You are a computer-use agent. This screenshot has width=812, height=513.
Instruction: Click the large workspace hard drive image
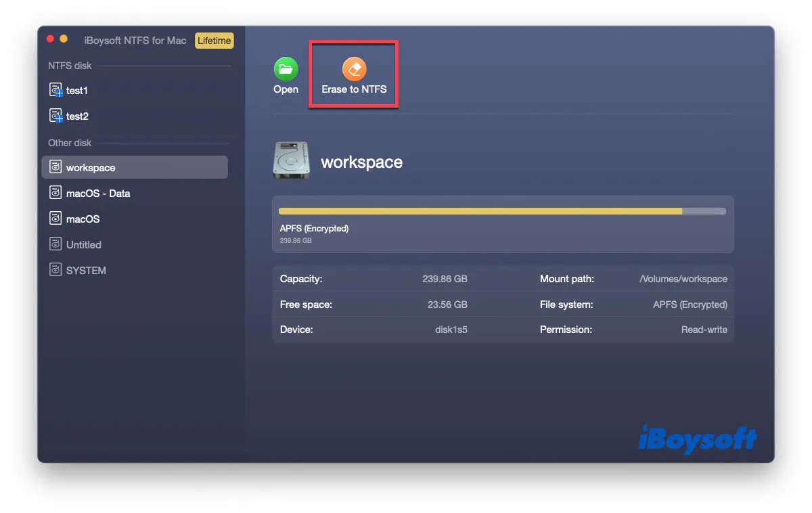pyautogui.click(x=292, y=161)
